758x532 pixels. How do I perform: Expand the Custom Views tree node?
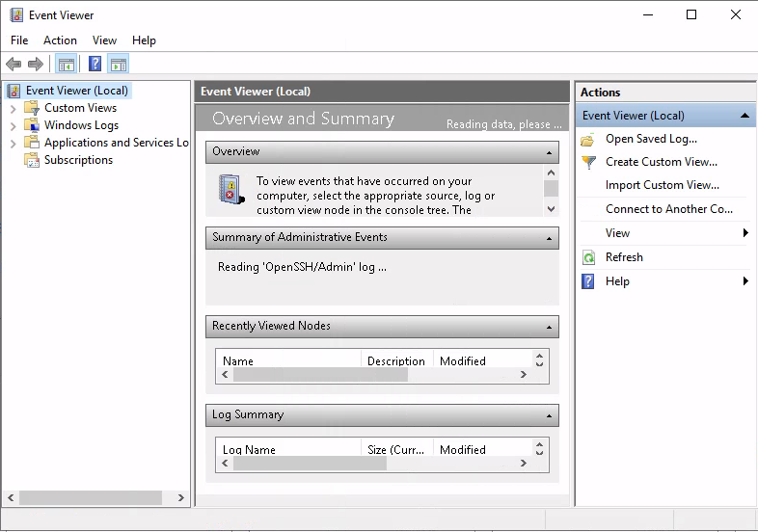pyautogui.click(x=13, y=108)
